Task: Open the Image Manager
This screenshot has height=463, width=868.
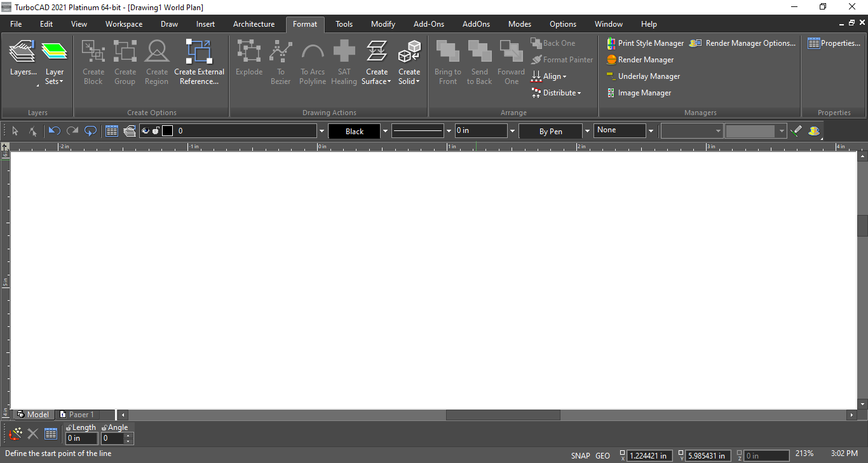Action: (x=639, y=93)
